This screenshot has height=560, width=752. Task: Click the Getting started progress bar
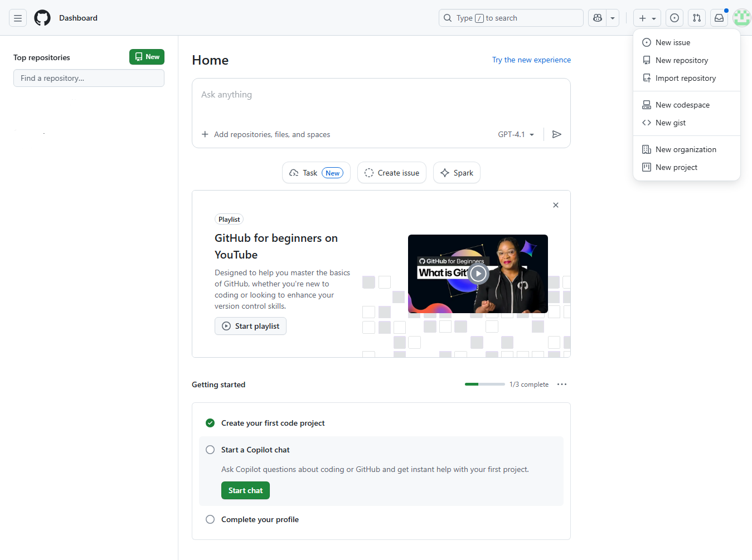(484, 384)
